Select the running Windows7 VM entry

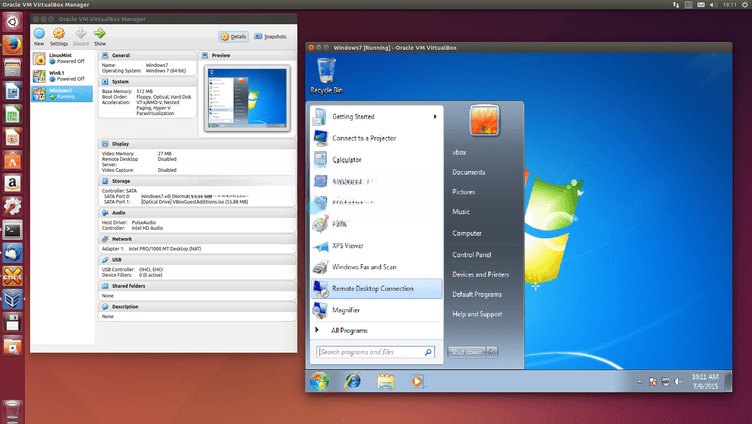click(x=62, y=94)
